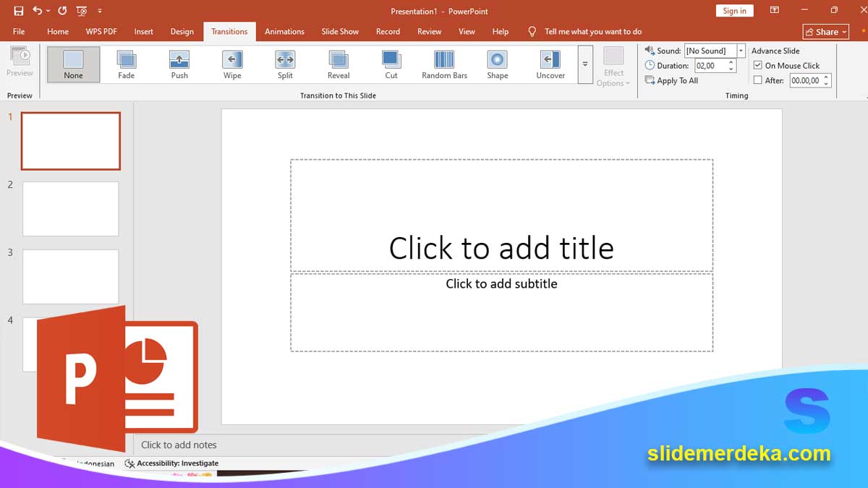Click into the Duration field

click(x=711, y=66)
